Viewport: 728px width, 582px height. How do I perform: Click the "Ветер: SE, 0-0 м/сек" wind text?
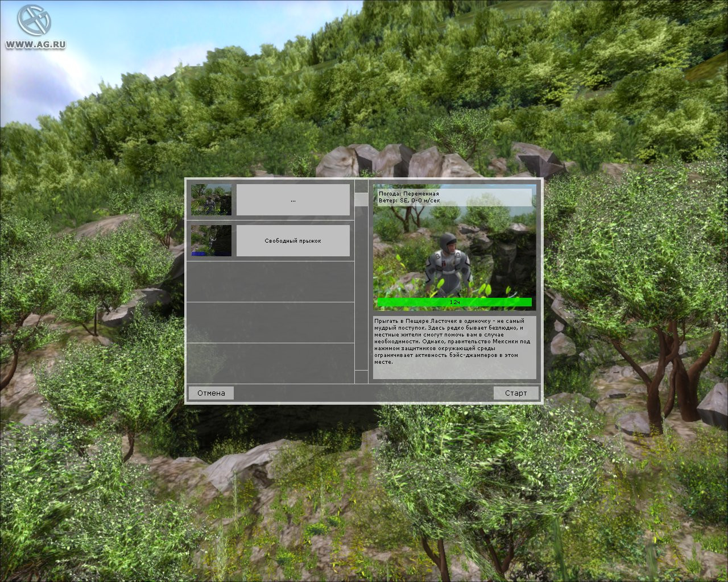(x=409, y=201)
